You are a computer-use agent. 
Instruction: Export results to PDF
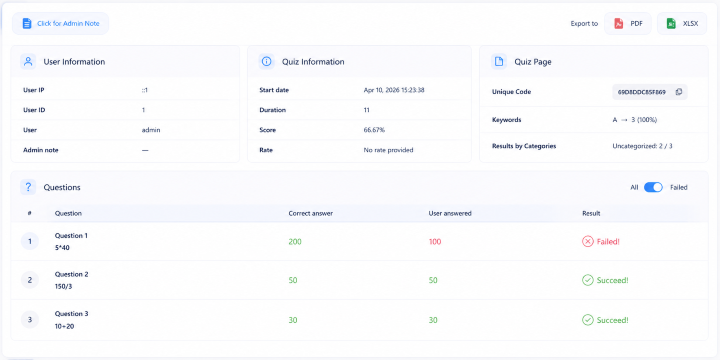tap(628, 23)
